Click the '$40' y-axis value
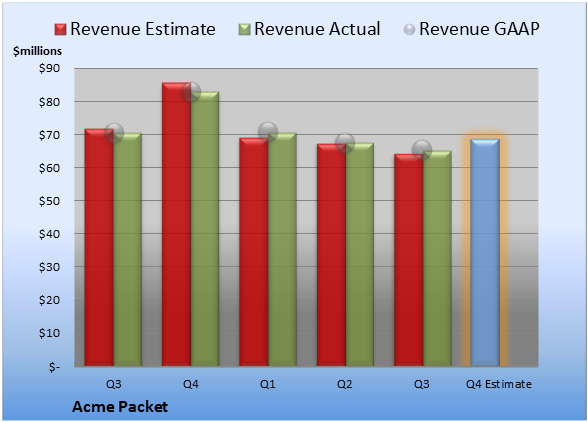 coord(49,234)
